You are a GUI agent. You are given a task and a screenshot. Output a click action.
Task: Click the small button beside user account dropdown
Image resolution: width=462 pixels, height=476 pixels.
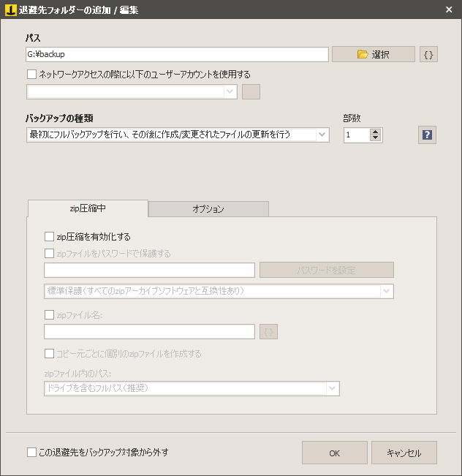point(251,91)
